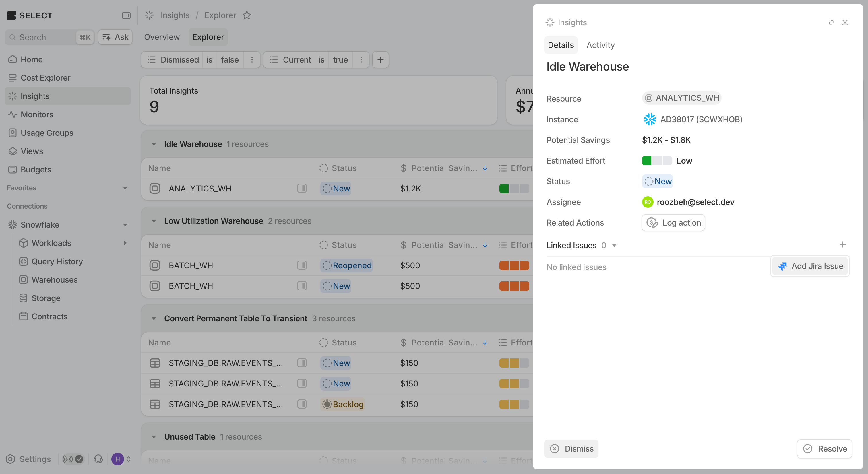Toggle the sidebar collapse icon near SELECT logo
The image size is (868, 474).
pyautogui.click(x=126, y=15)
